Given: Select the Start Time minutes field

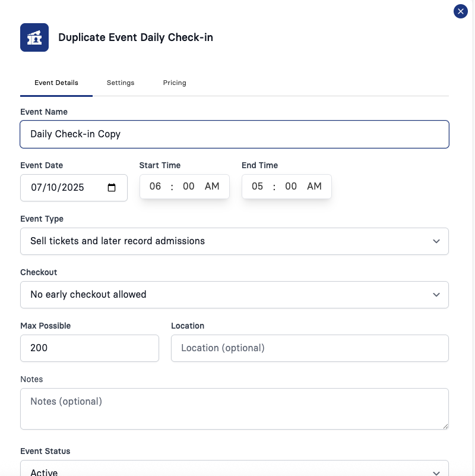Looking at the screenshot, I should click(x=188, y=186).
